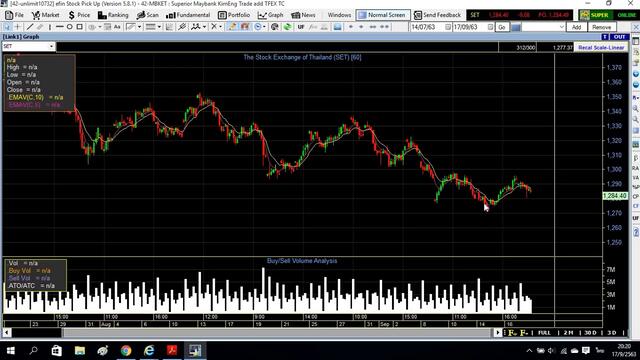Select the 3 D time range

(x=611, y=333)
